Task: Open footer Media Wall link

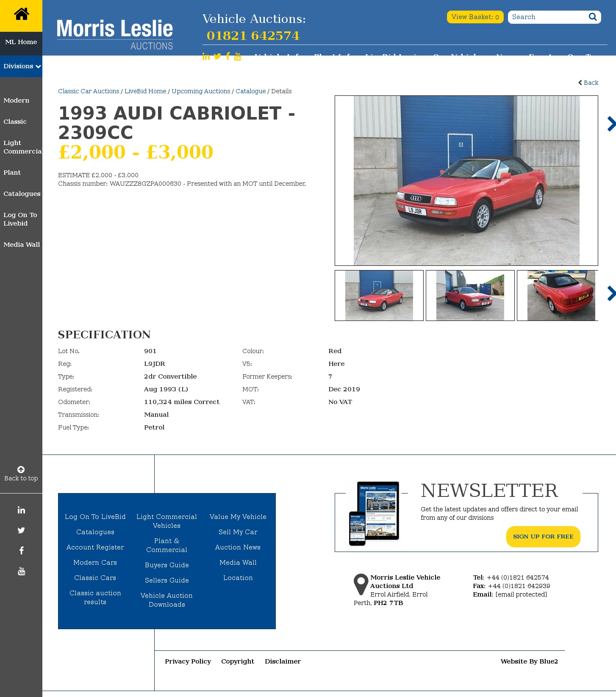Action: tap(238, 563)
